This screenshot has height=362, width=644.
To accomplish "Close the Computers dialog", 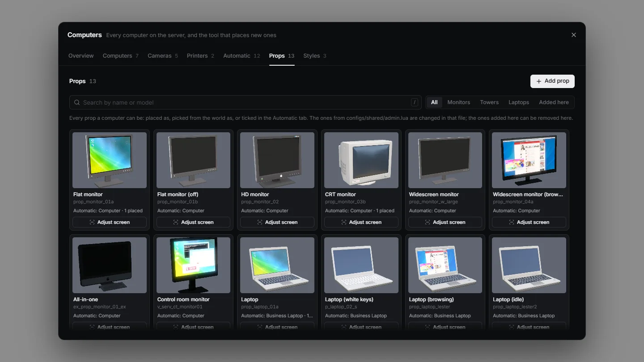I will click(x=574, y=35).
